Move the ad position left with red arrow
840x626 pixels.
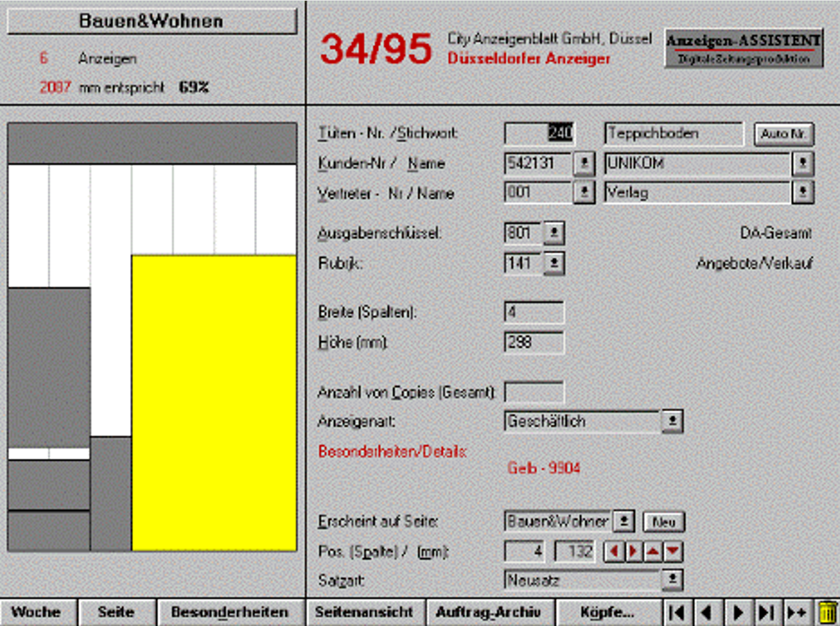pos(614,552)
